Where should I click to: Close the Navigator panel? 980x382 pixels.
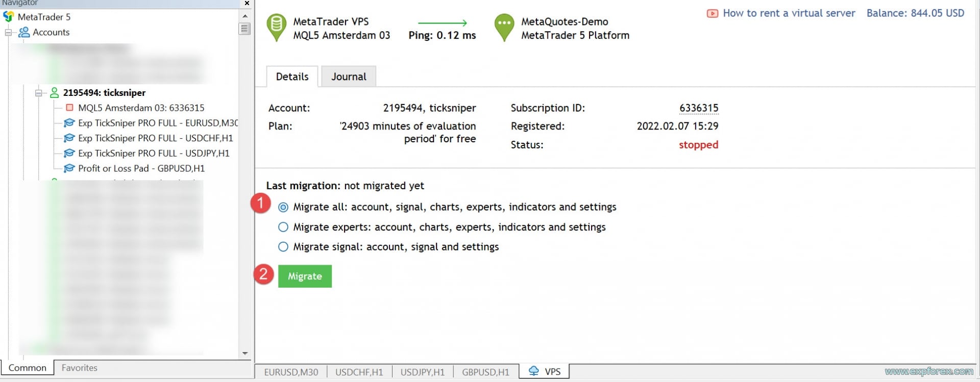[x=247, y=3]
